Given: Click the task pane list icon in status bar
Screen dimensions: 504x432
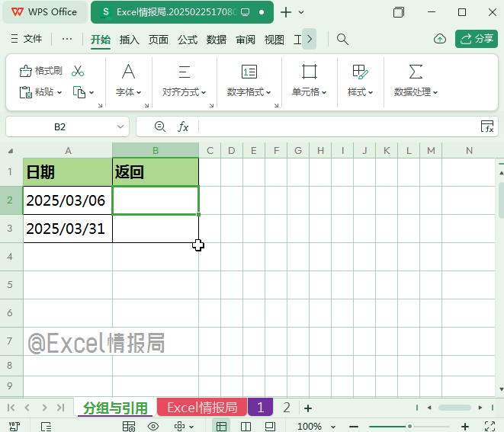Looking at the screenshot, I should pyautogui.click(x=46, y=427).
